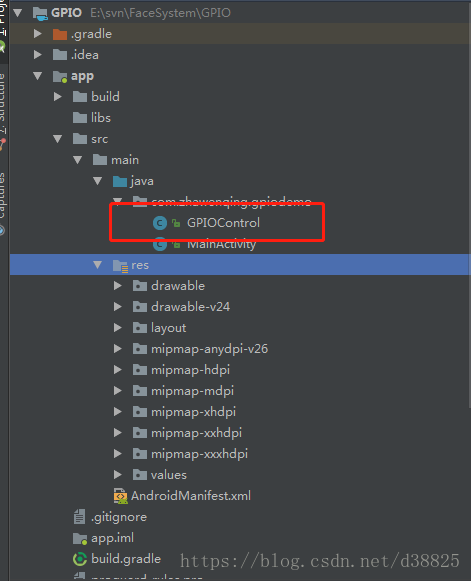471x581 pixels.
Task: Collapse the GPIO project root arrow
Action: click(x=17, y=13)
